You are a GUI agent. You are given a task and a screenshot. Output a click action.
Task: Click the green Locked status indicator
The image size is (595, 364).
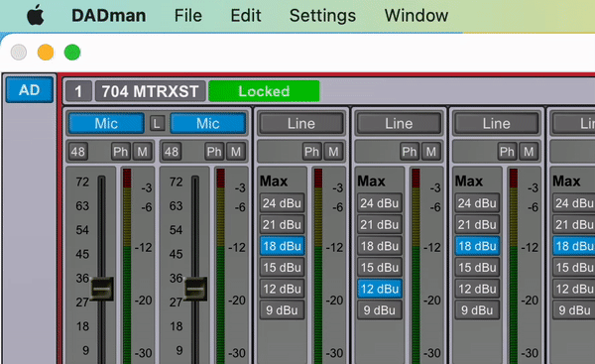click(x=264, y=91)
